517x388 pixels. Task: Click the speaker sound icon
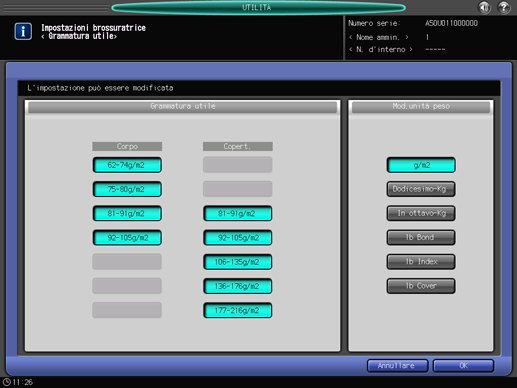tap(484, 7)
